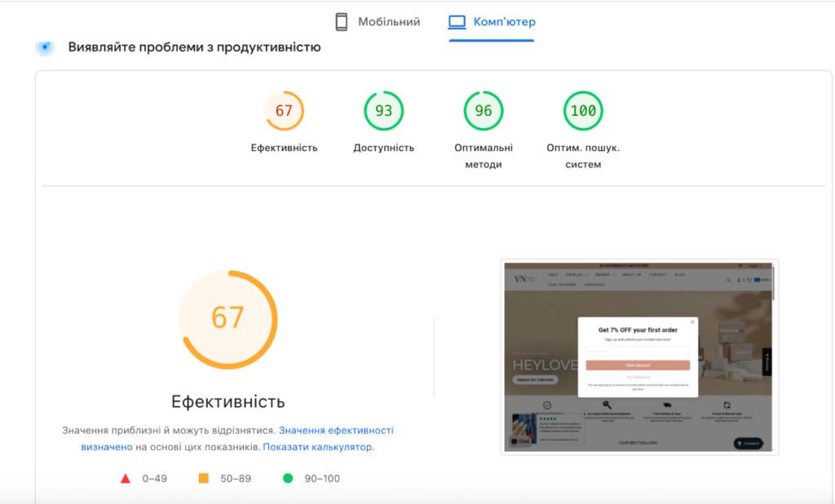This screenshot has height=504, width=835.
Task: Click the large 67 performance gauge
Action: coord(228,318)
